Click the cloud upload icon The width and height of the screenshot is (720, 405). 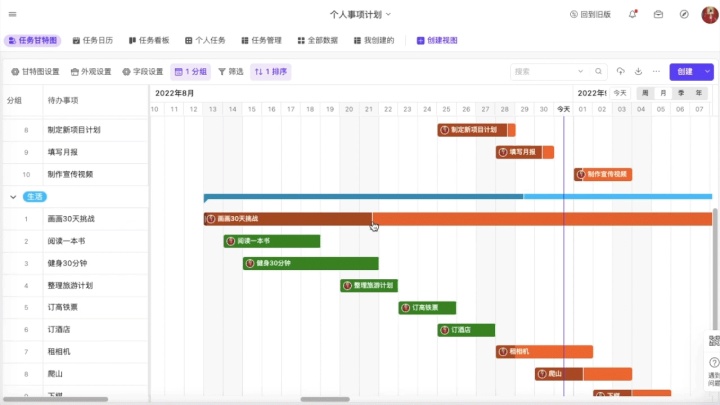click(x=620, y=71)
